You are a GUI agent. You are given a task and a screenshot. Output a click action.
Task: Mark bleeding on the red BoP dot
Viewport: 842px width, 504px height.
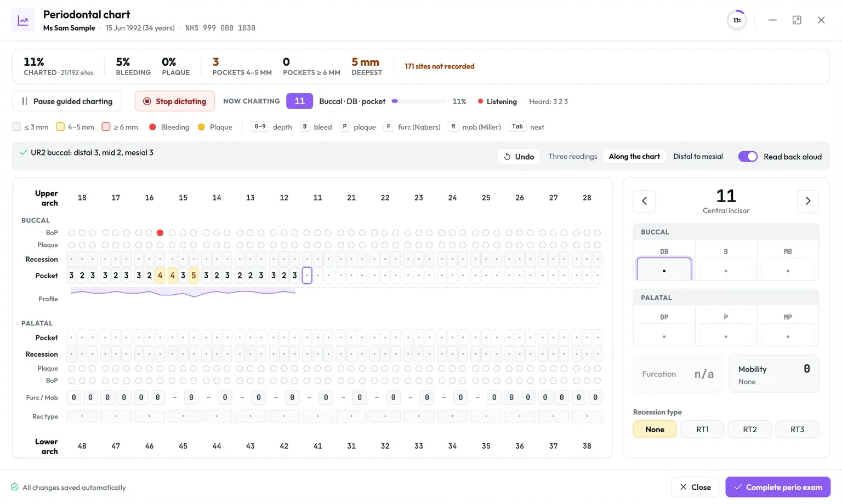point(160,233)
